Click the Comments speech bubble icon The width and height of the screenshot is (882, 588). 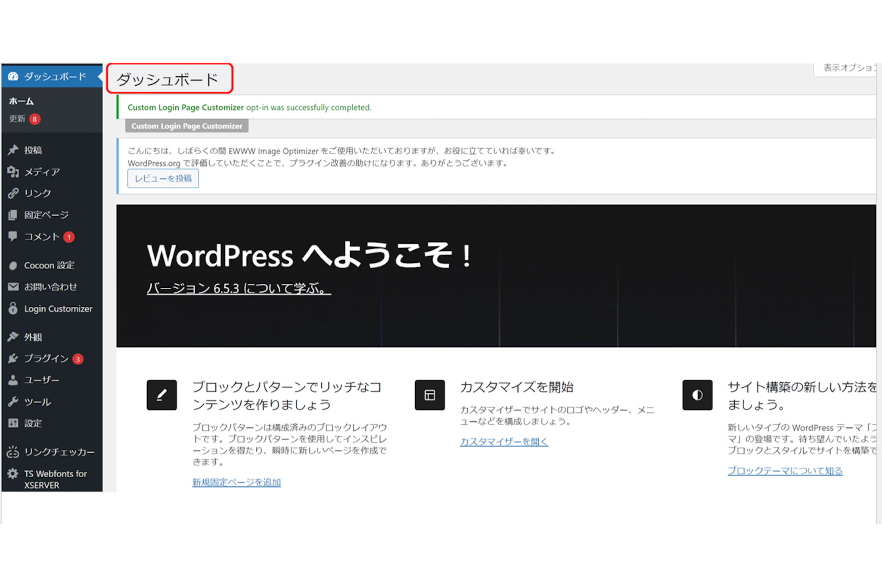tap(13, 236)
